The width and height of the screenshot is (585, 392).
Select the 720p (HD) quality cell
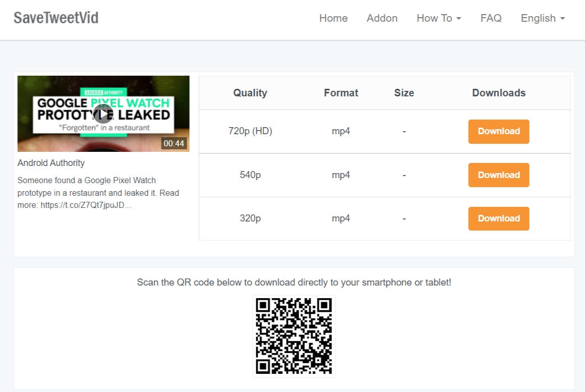tap(250, 131)
